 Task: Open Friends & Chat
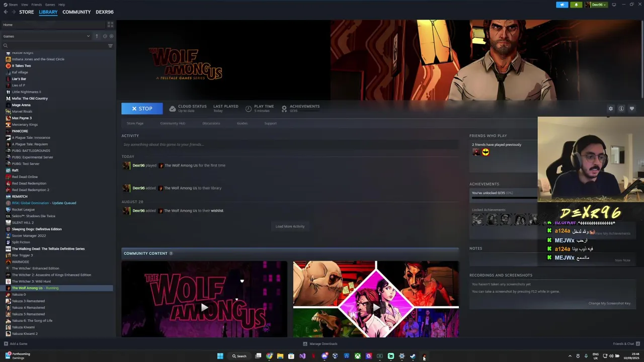[626, 344]
